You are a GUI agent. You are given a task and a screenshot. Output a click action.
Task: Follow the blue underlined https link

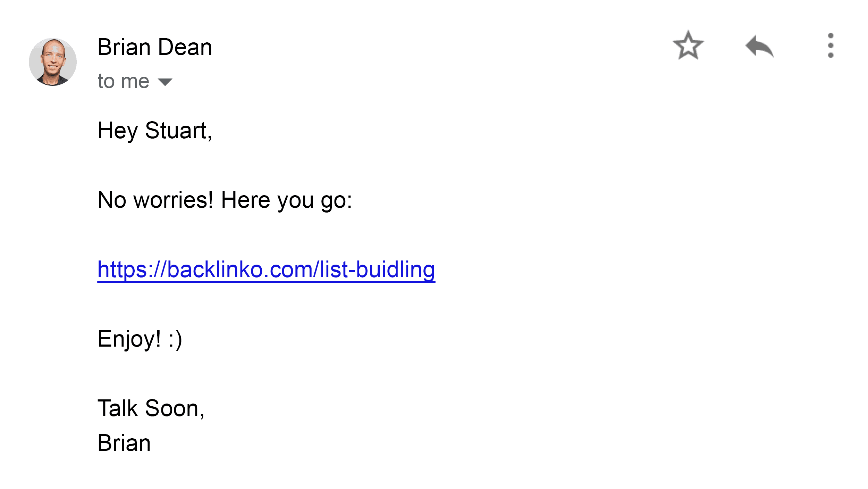(266, 270)
